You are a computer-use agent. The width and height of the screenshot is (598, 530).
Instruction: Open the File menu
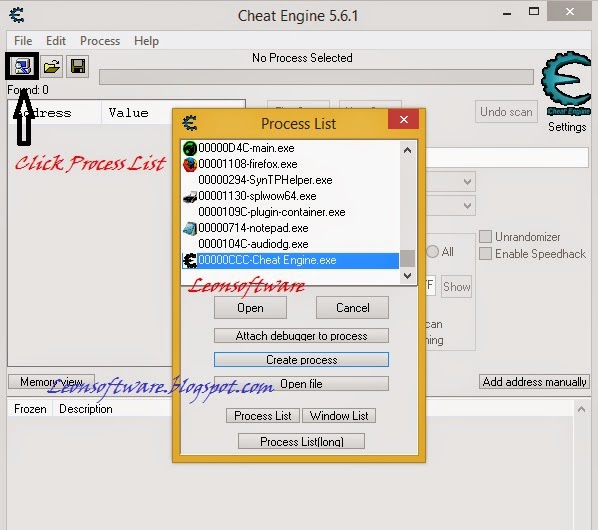pyautogui.click(x=23, y=41)
